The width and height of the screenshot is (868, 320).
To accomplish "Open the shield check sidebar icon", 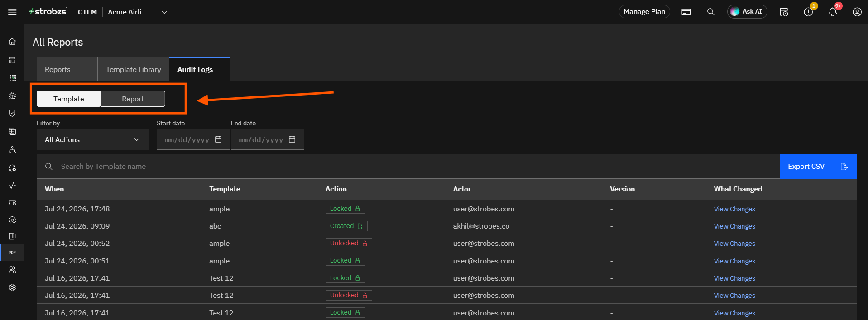I will 12,113.
